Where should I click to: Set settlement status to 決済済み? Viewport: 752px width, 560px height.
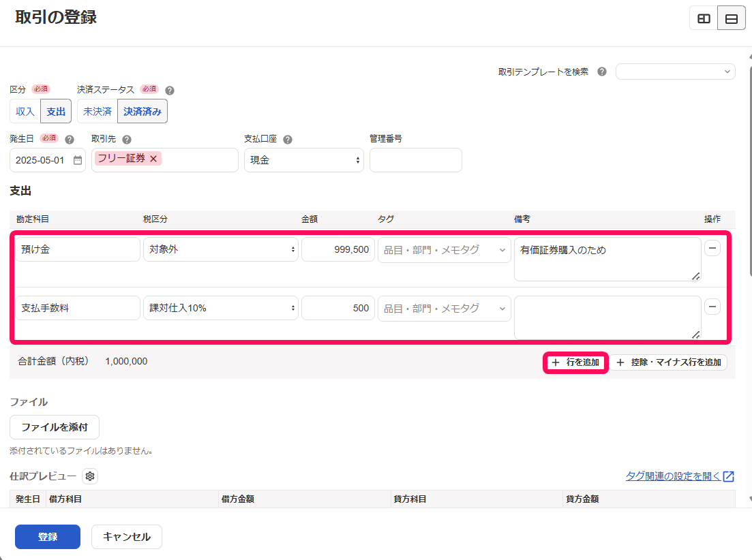(142, 112)
